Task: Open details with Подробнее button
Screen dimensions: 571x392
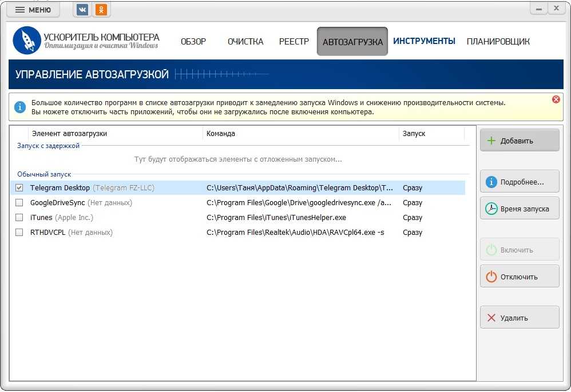Action: (x=519, y=182)
